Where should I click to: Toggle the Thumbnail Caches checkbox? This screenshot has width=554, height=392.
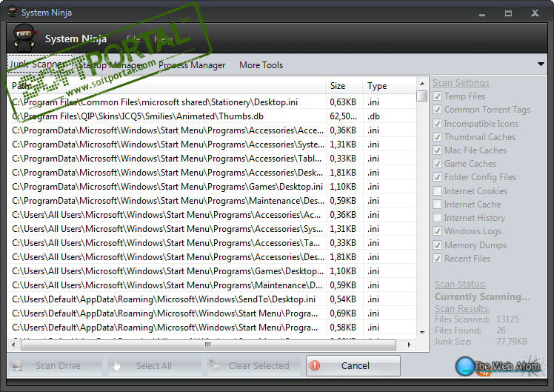(x=438, y=137)
